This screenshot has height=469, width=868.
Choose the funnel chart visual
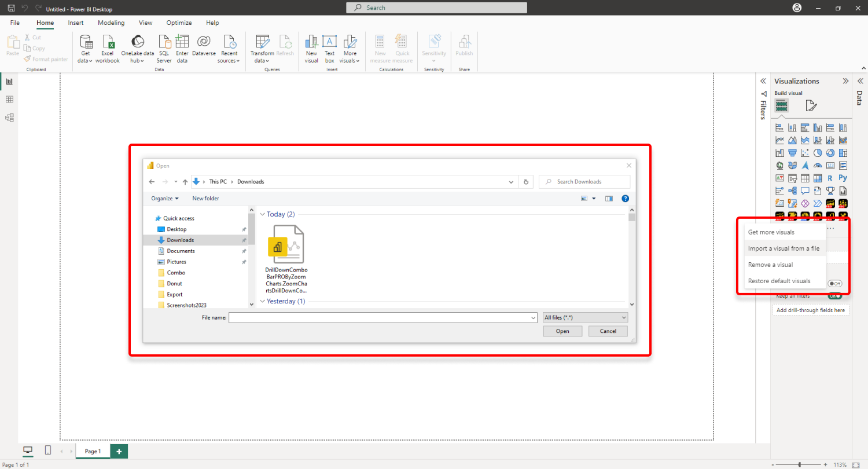(792, 153)
